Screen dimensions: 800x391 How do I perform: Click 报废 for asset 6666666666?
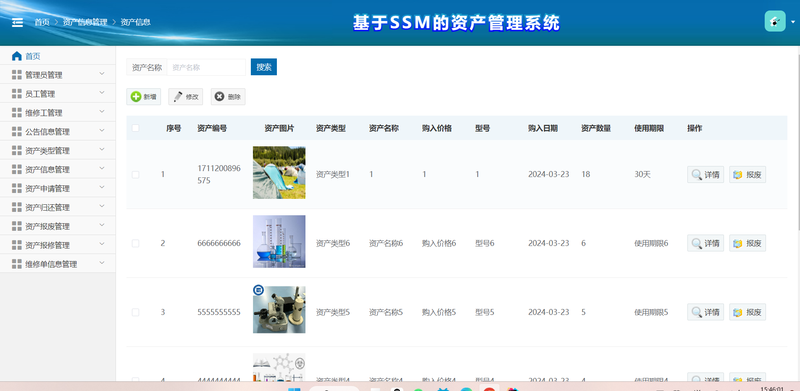[747, 243]
